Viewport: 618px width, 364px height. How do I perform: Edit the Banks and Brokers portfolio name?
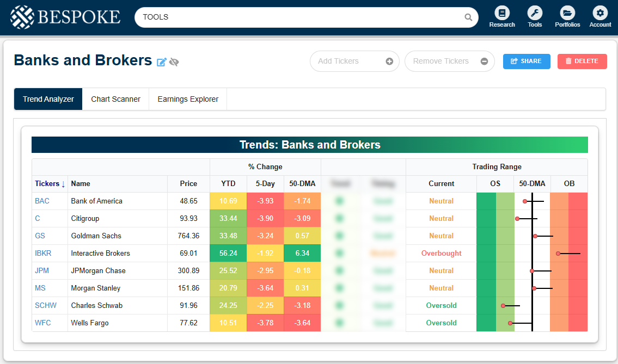click(x=162, y=62)
